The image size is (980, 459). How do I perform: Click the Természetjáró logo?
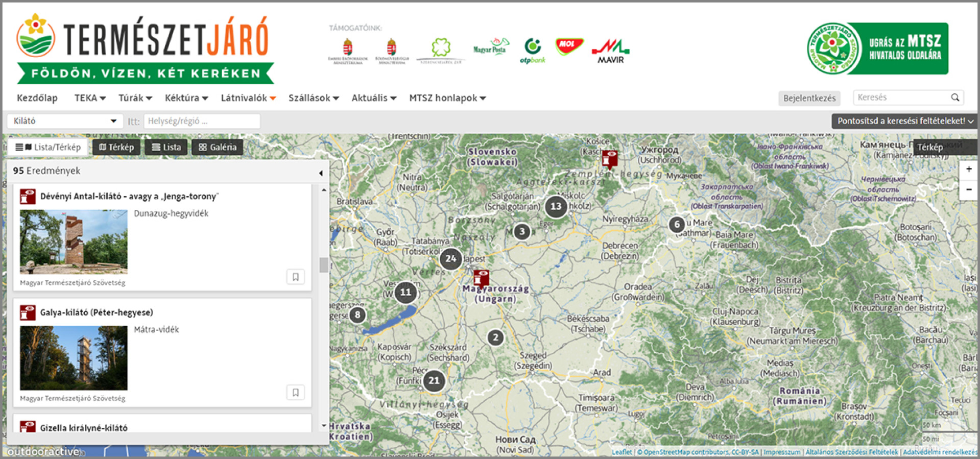tap(145, 49)
